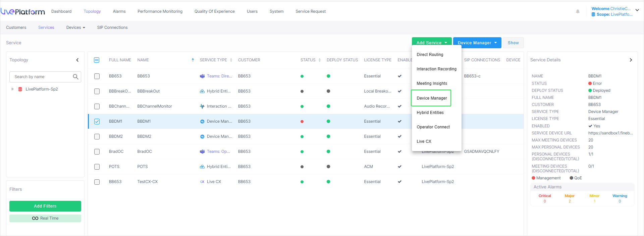Switch to SIP Connections sub-tab

click(112, 27)
